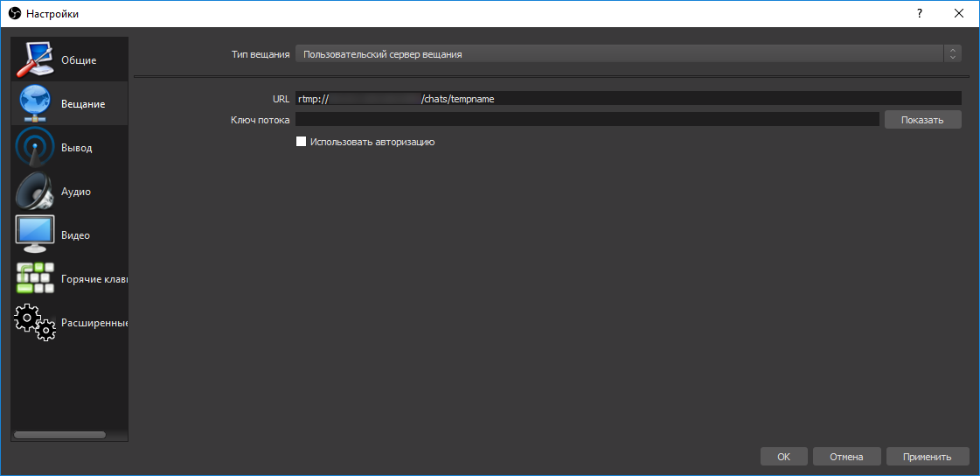The image size is (980, 476).
Task: Click the sidebar horizontal scrollbar
Action: coord(60,435)
